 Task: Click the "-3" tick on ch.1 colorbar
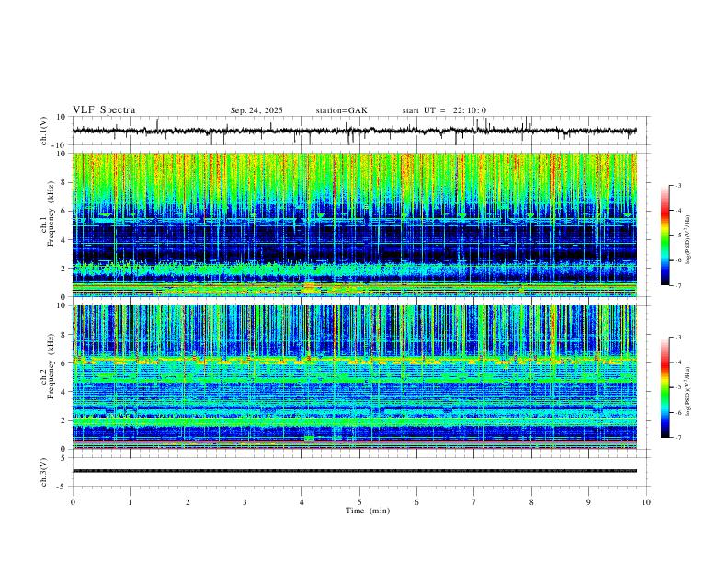pos(677,185)
